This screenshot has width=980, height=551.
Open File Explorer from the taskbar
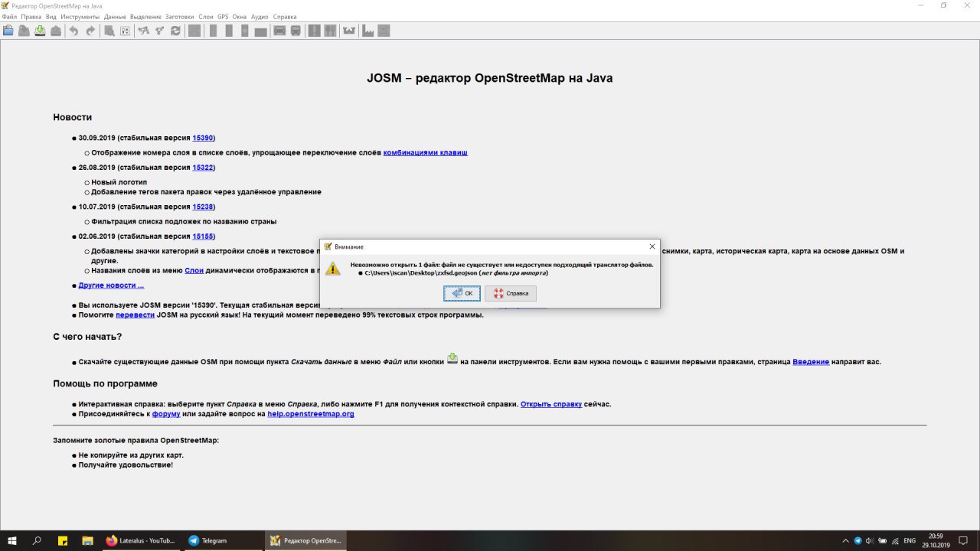point(87,540)
